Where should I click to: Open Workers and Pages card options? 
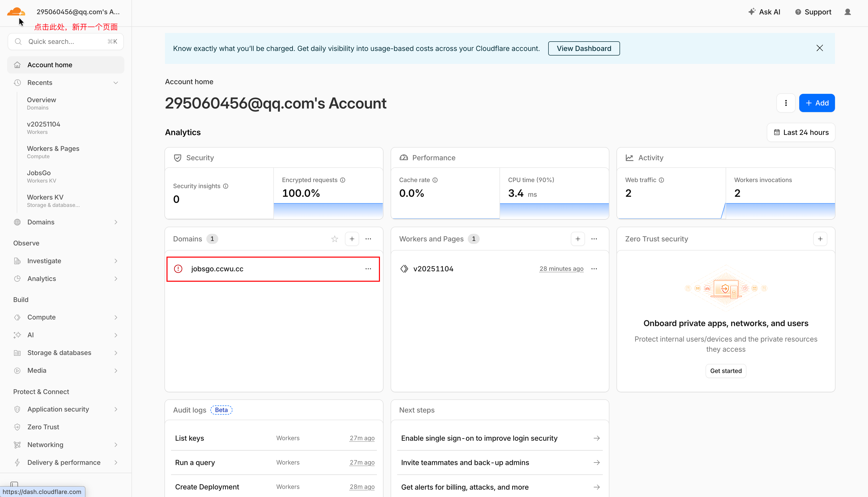[x=594, y=239]
